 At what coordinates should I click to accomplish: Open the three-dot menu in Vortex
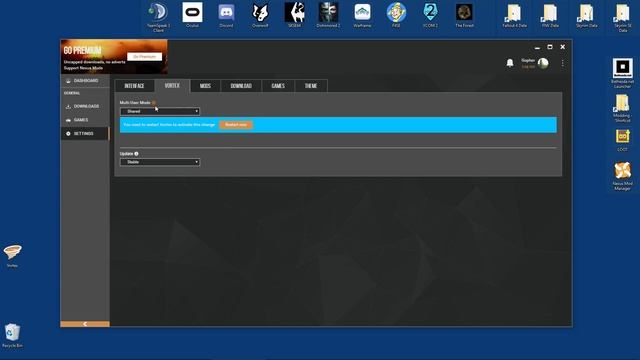click(x=562, y=63)
